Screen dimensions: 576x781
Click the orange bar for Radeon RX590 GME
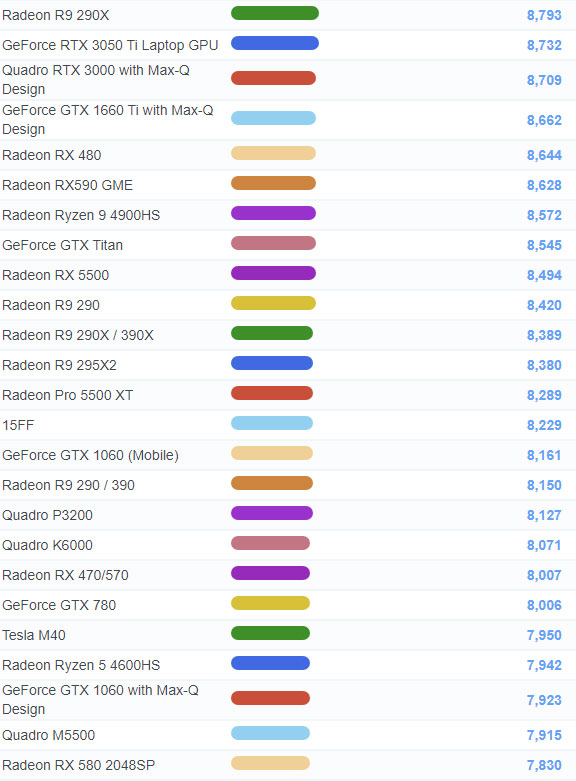[x=273, y=183]
